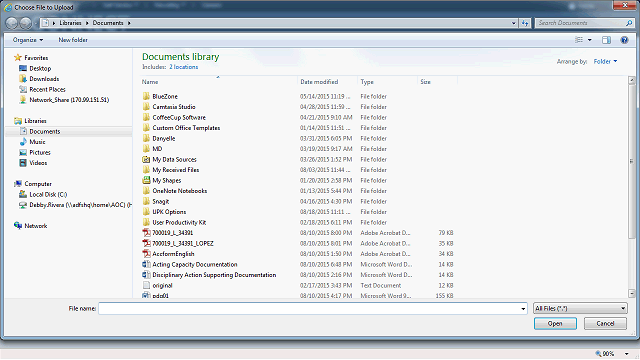Image resolution: width=640 pixels, height=360 pixels.
Task: Click the original text document icon
Action: click(x=146, y=285)
